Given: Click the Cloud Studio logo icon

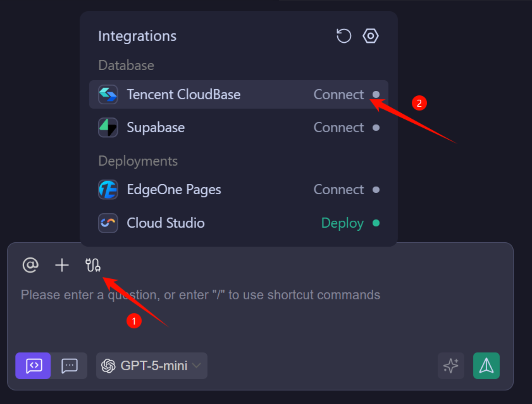Looking at the screenshot, I should point(108,223).
